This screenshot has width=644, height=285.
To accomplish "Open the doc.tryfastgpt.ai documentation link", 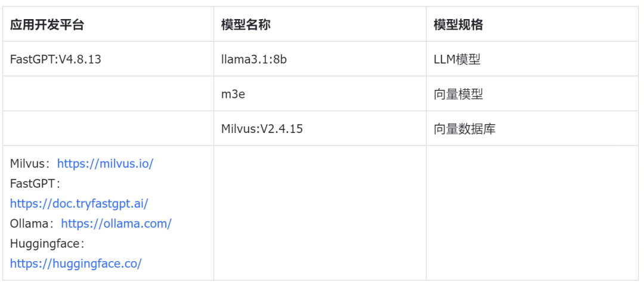I will [x=79, y=203].
